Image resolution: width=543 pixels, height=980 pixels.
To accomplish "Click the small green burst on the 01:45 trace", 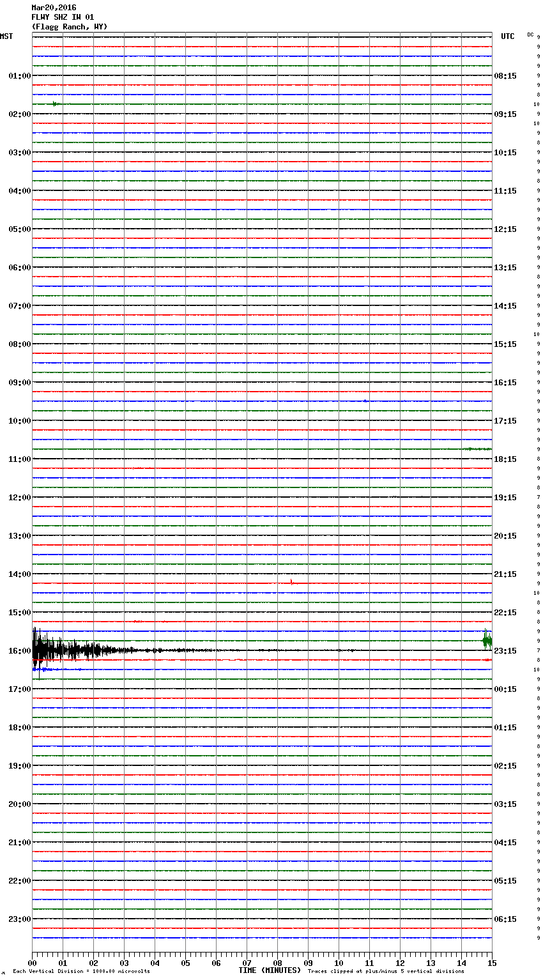I will 56,103.
